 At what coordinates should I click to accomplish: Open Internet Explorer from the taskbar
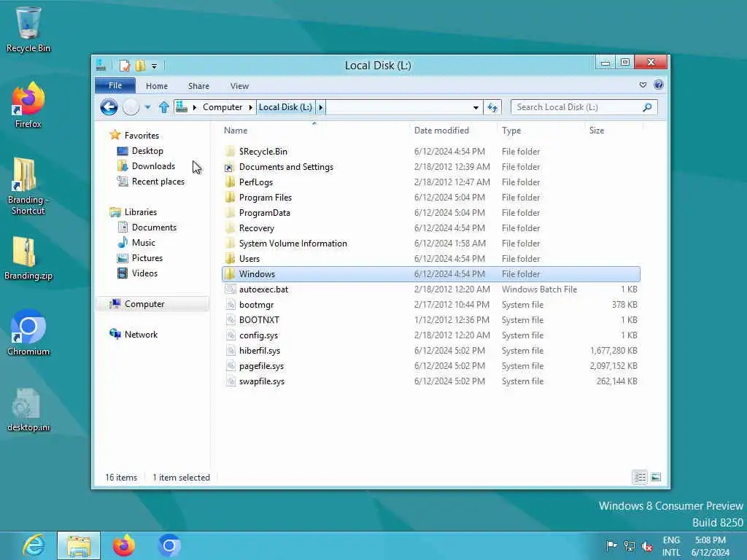coord(34,545)
